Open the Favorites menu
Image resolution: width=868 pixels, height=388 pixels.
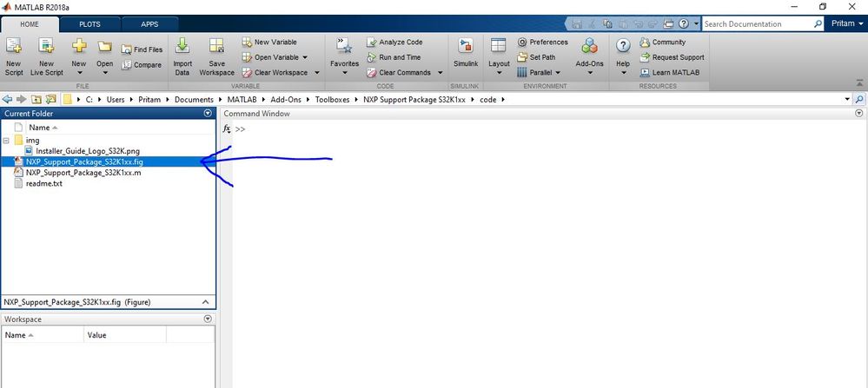coord(344,57)
